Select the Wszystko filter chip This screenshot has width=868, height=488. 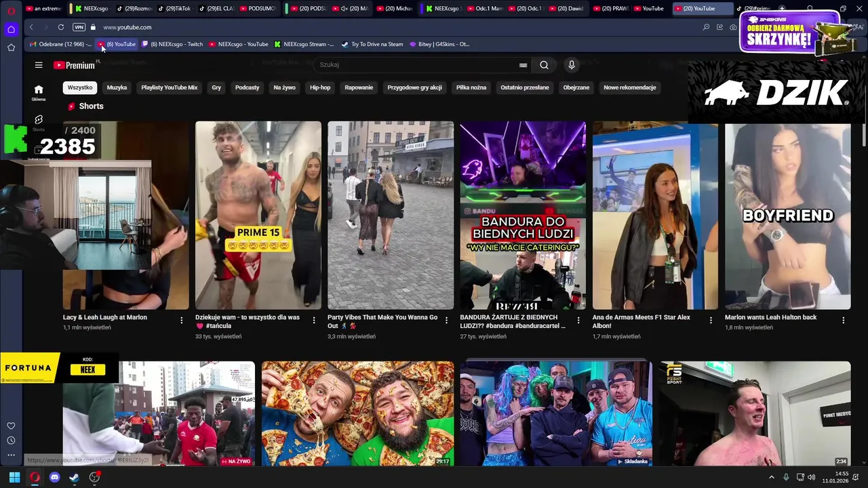click(80, 87)
